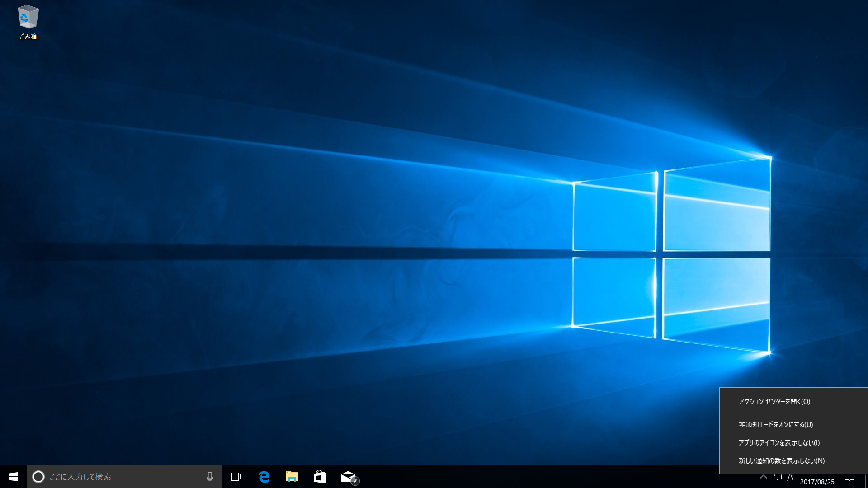Switch IME input mode via A indicator
This screenshot has width=868, height=488.
[790, 478]
